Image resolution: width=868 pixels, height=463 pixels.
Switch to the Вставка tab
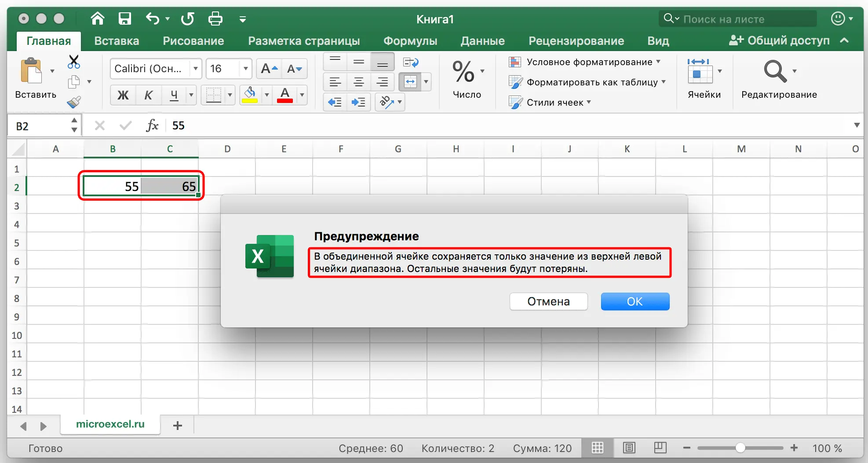[117, 41]
